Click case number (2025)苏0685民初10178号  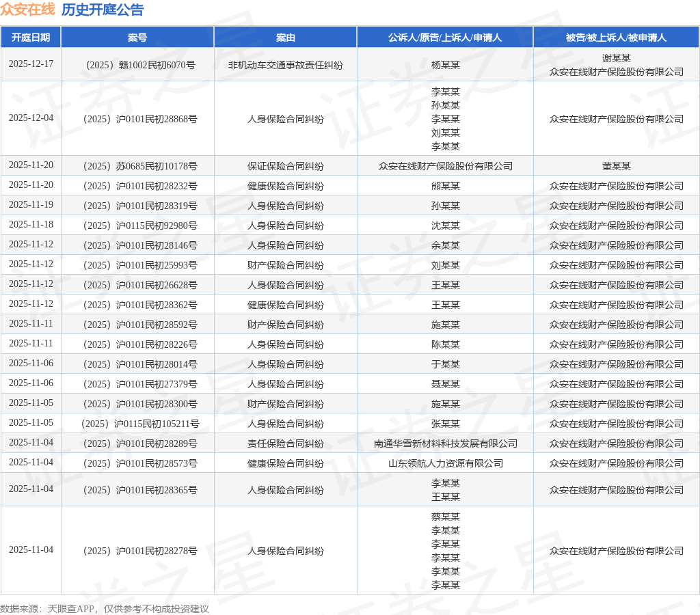137,166
